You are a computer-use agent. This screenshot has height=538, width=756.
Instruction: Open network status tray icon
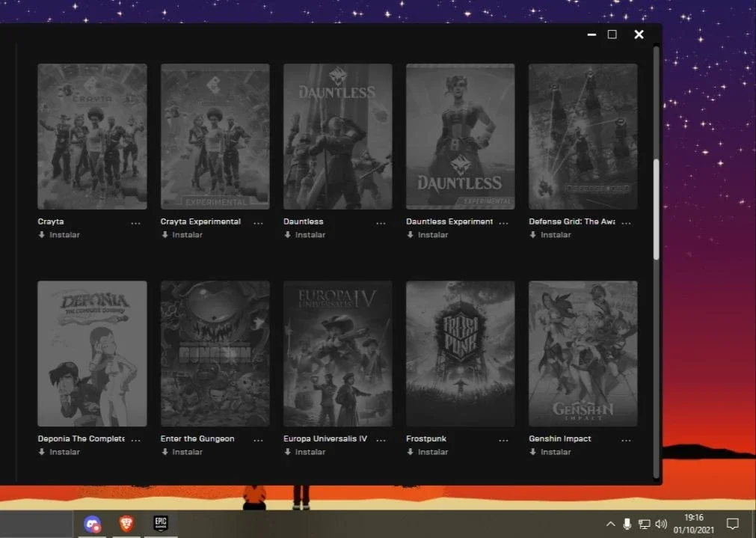pos(644,524)
